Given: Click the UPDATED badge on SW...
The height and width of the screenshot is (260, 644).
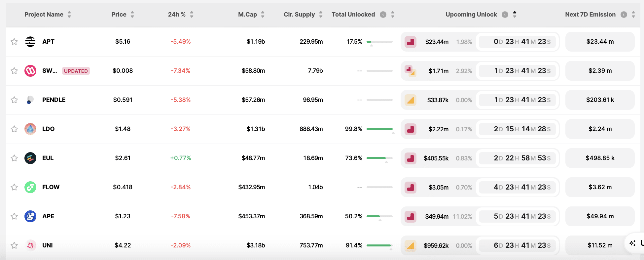Looking at the screenshot, I should click(x=76, y=71).
